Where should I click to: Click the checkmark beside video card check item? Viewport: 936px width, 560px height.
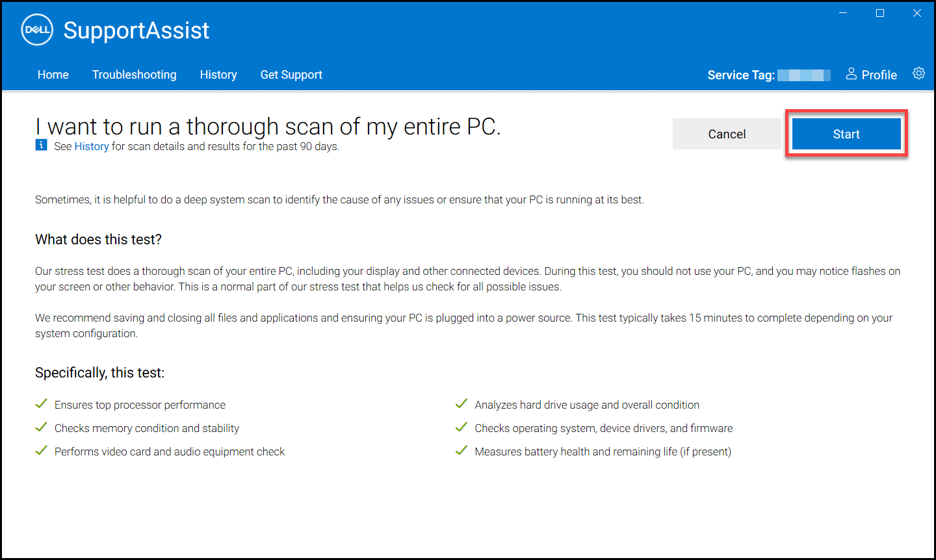tap(41, 450)
